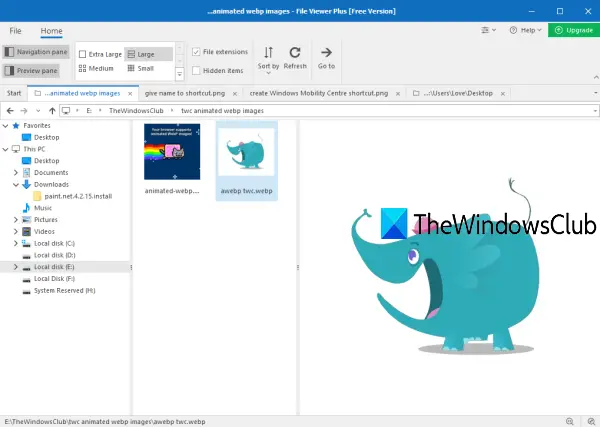Expand the view size gallery dropdown
This screenshot has height=427, width=600.
tap(179, 74)
